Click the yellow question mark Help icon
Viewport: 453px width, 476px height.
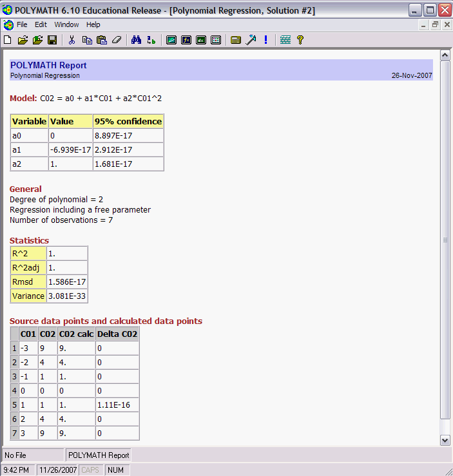[x=300, y=40]
